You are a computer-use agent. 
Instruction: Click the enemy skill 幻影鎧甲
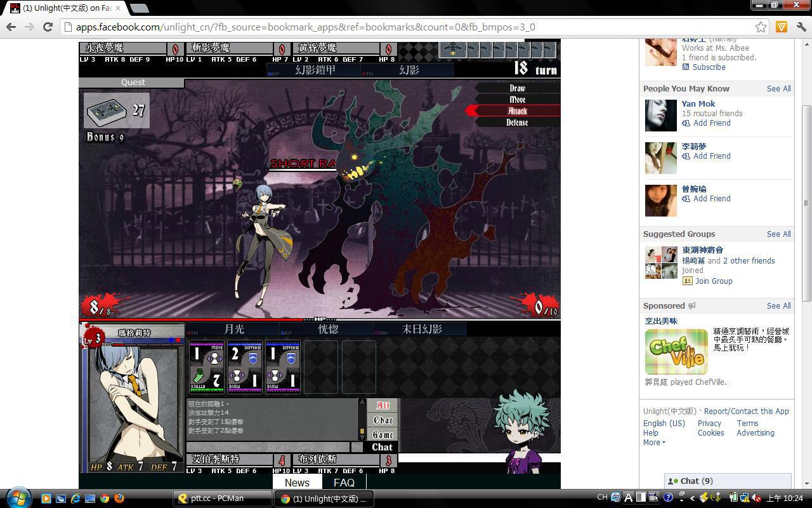(x=314, y=70)
